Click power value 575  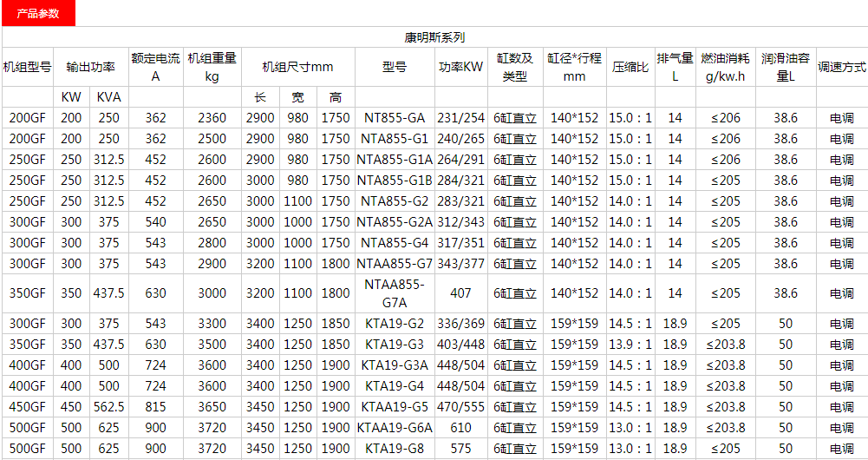[460, 449]
